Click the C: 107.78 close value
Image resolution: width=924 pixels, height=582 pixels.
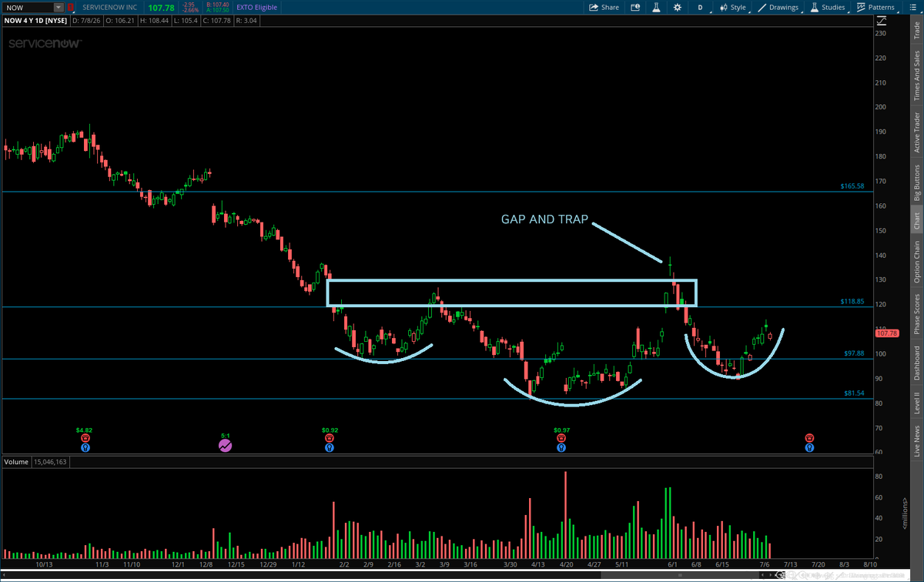pyautogui.click(x=218, y=22)
